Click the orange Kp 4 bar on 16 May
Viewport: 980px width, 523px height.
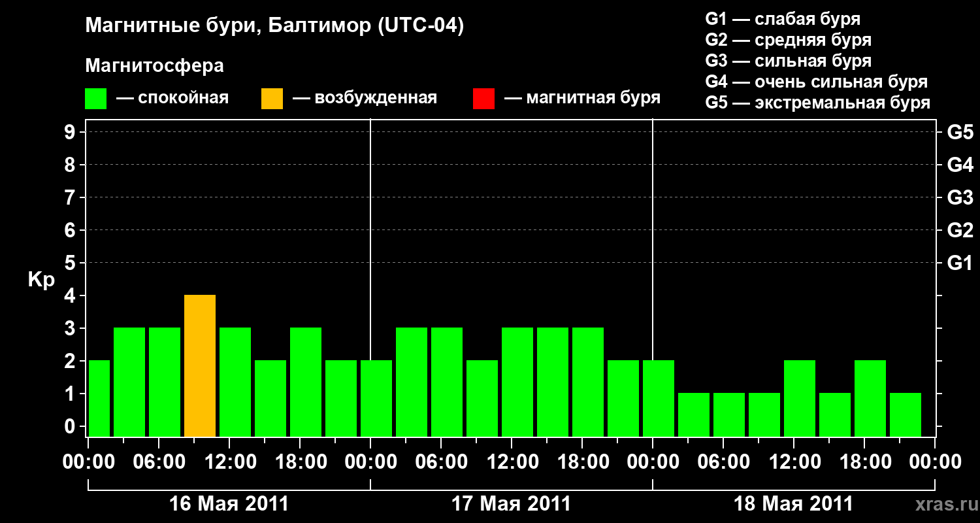tap(200, 366)
